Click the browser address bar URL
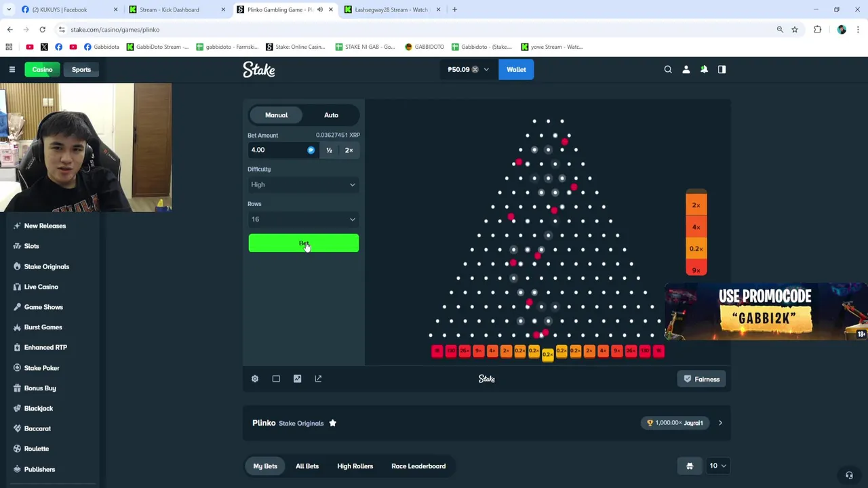Image resolution: width=868 pixels, height=488 pixels. pos(115,29)
